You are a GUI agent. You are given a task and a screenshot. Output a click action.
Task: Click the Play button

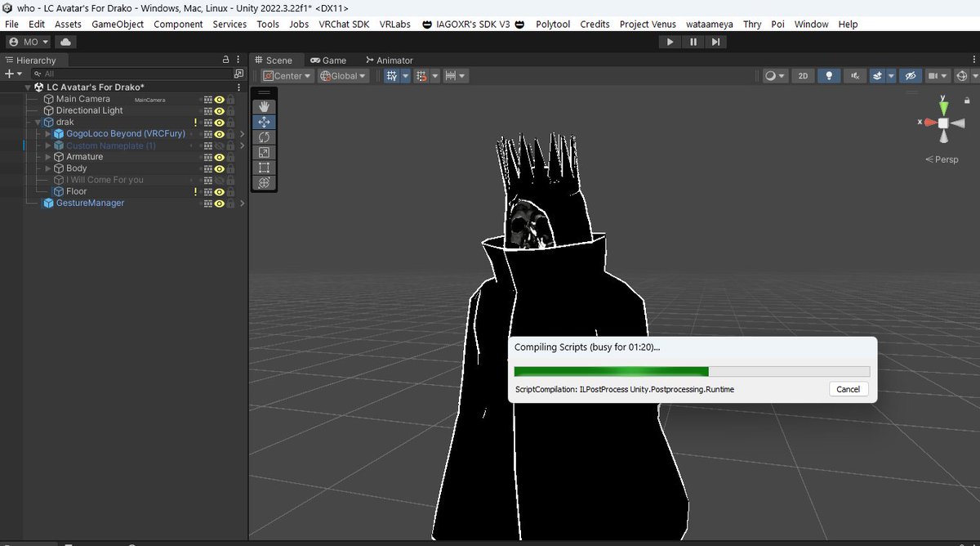tap(670, 42)
